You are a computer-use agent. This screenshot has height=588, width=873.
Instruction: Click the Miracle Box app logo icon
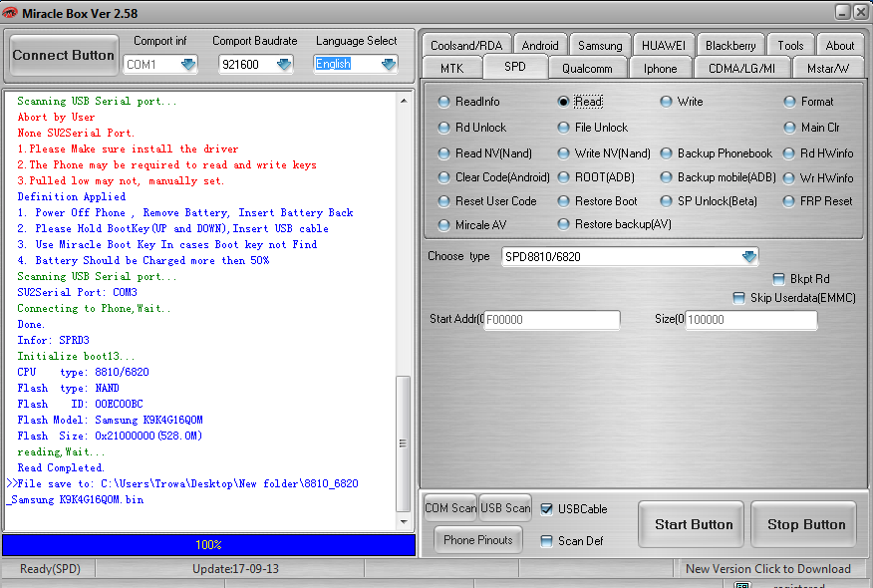[10, 13]
